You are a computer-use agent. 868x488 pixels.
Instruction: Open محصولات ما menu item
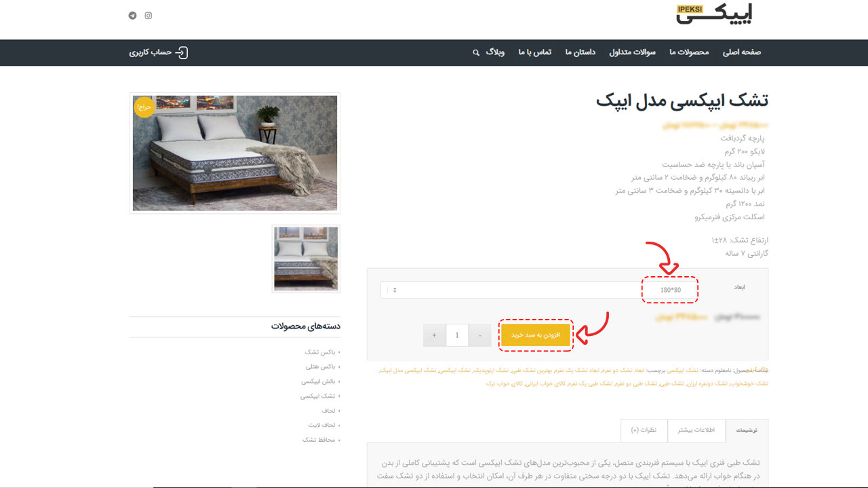[x=689, y=52]
